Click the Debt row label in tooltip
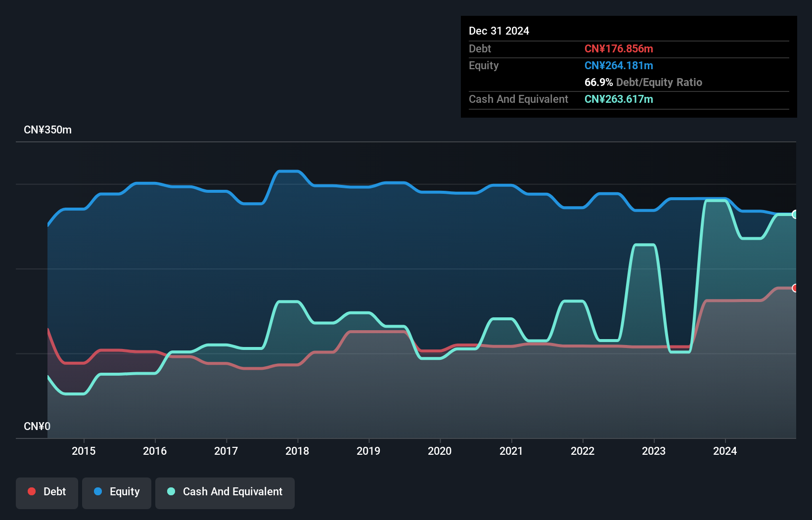The image size is (812, 520). pyautogui.click(x=480, y=48)
